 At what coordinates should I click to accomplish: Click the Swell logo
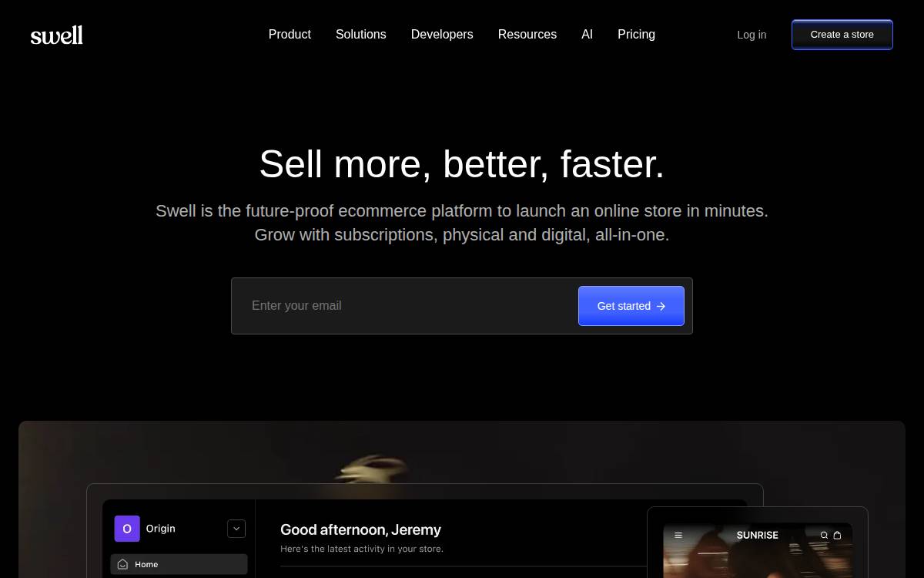pos(57,35)
